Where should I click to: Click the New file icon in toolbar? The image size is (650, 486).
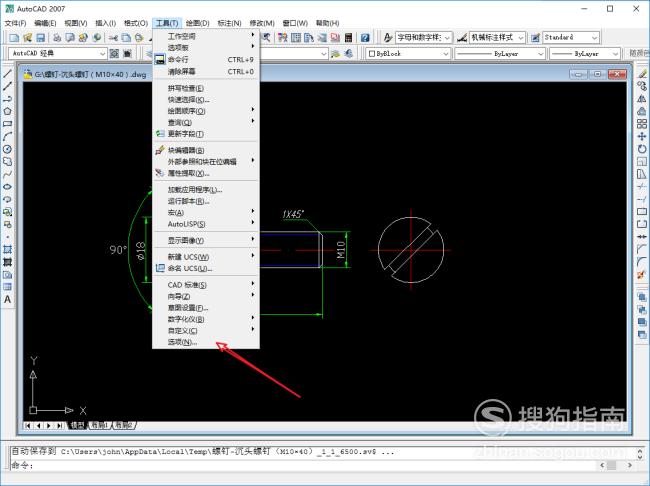[14, 38]
